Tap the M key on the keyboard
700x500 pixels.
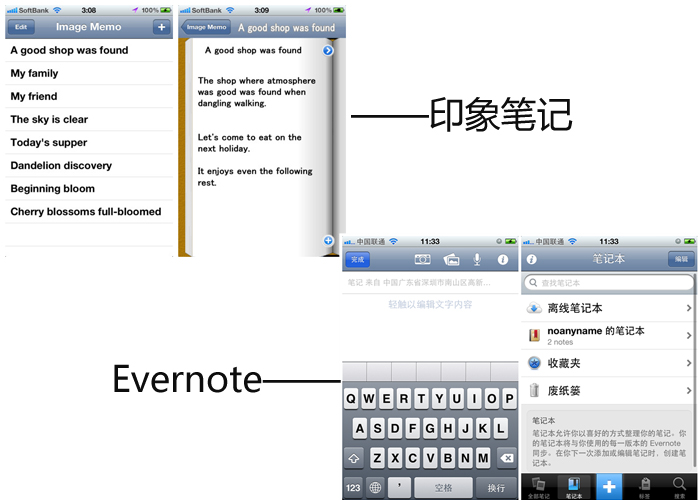tap(483, 458)
